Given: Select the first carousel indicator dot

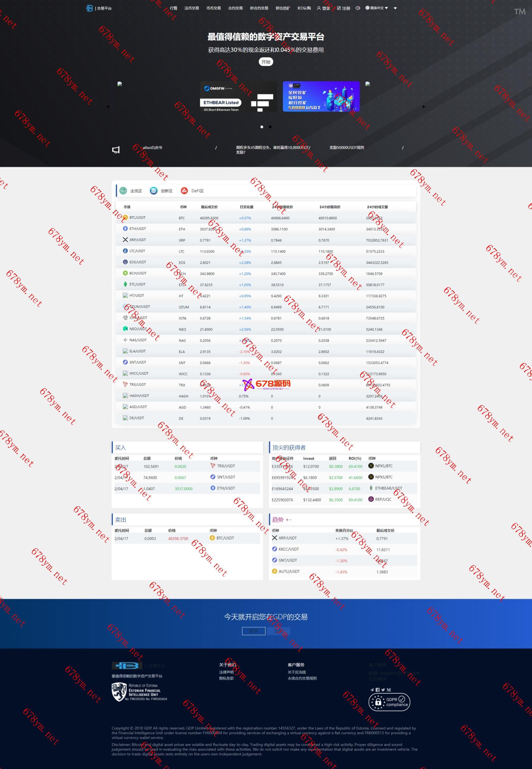Looking at the screenshot, I should point(262,127).
